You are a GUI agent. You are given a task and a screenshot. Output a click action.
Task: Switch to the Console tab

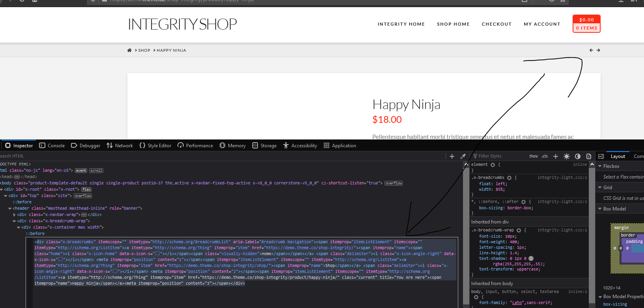[x=52, y=145]
